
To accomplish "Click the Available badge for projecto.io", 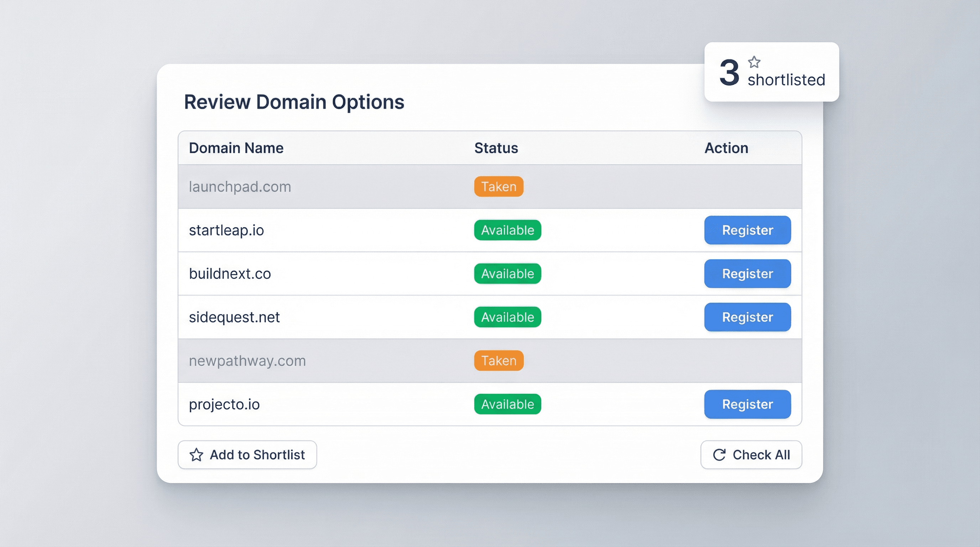I will [x=507, y=404].
